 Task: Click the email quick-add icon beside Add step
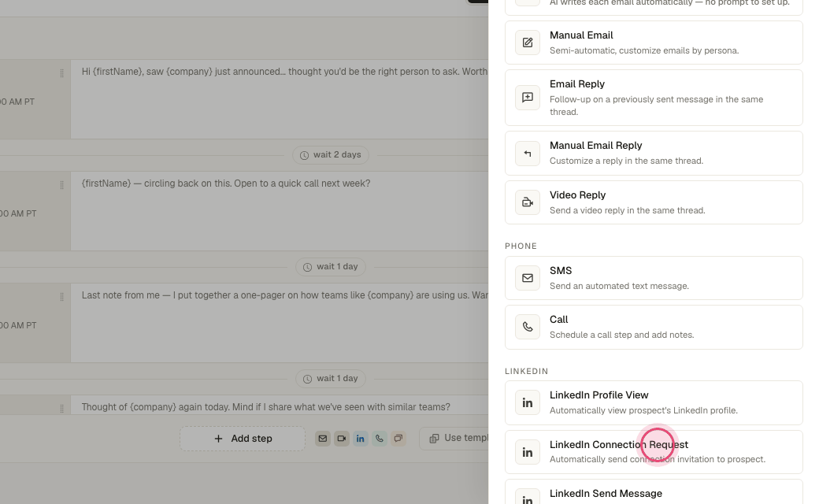click(x=323, y=439)
